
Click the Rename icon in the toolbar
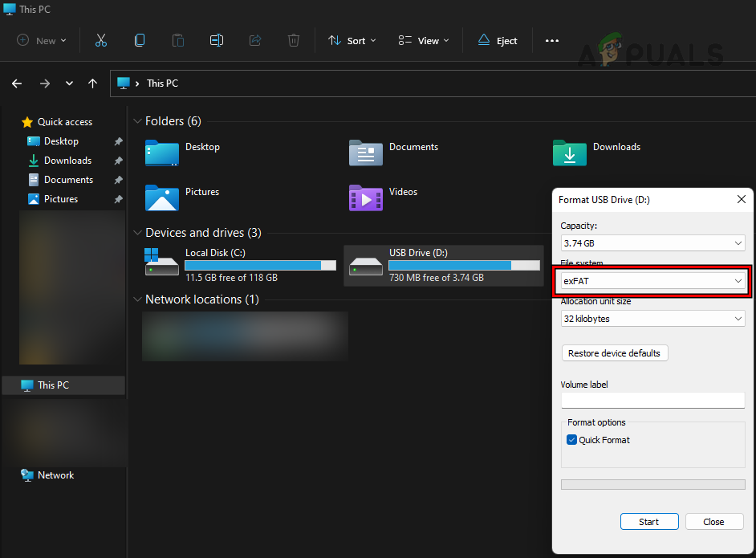[216, 39]
